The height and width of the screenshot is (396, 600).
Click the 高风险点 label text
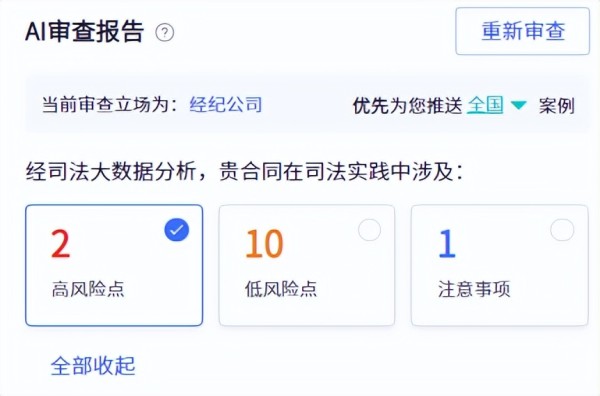pyautogui.click(x=88, y=289)
